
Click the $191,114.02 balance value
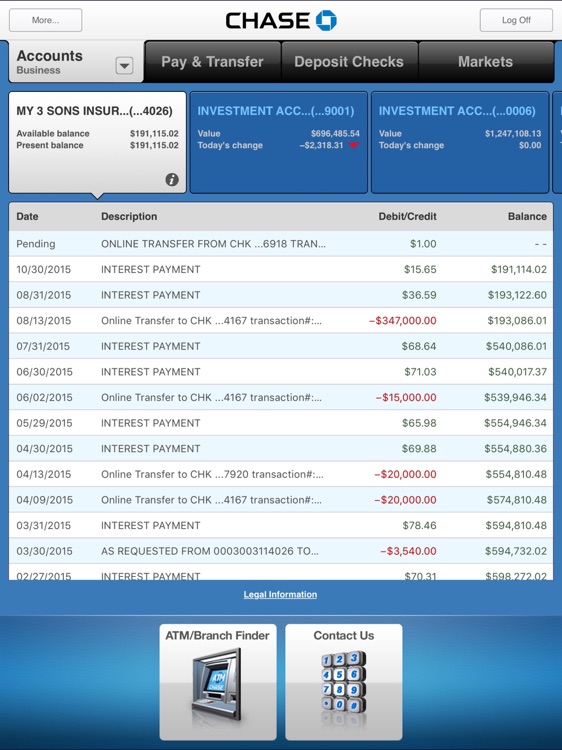tap(519, 269)
